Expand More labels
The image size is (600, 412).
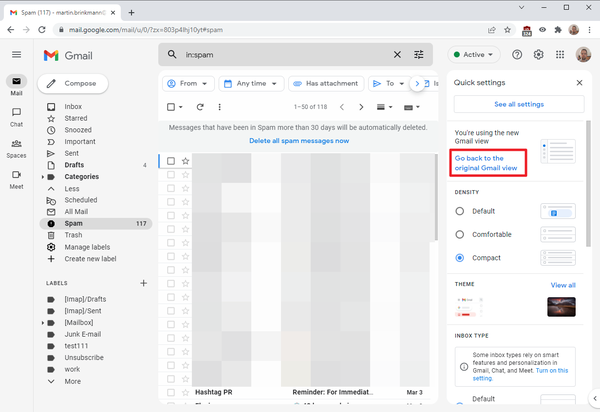click(x=72, y=381)
